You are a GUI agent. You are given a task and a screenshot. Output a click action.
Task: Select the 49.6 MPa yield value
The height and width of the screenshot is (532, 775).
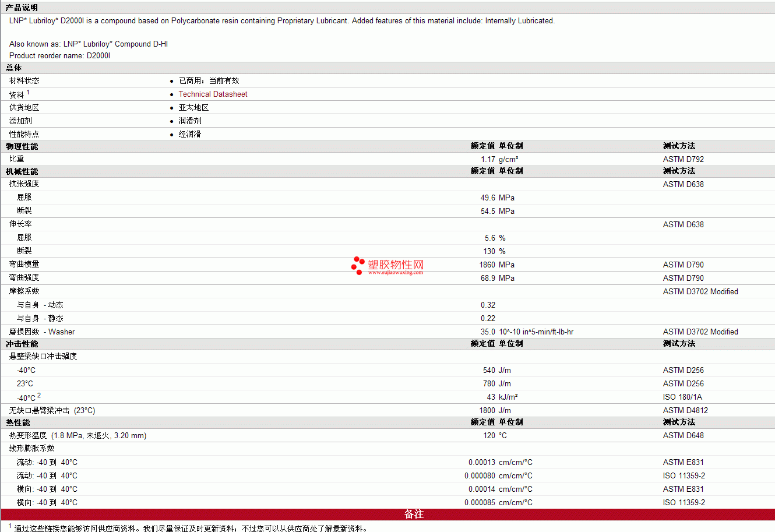point(498,198)
